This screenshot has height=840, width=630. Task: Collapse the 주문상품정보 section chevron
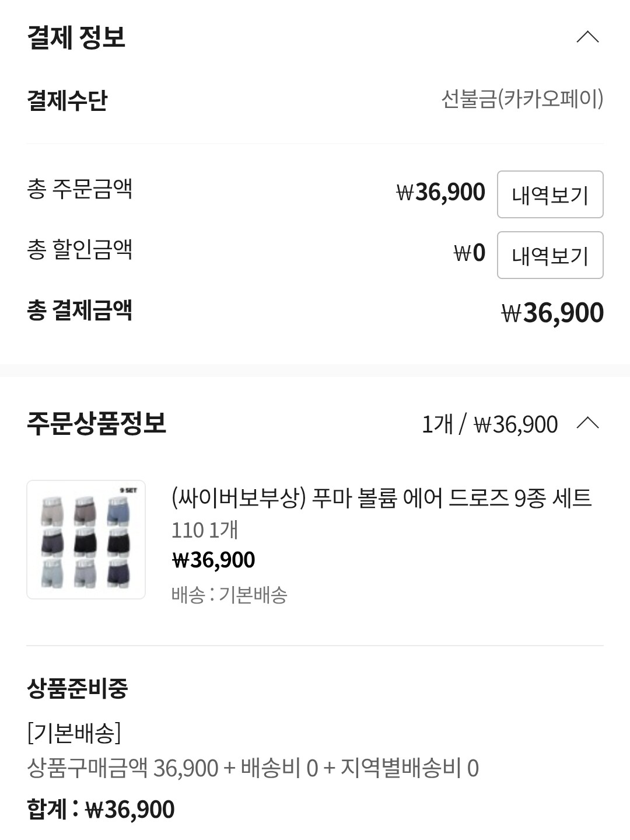(x=587, y=423)
